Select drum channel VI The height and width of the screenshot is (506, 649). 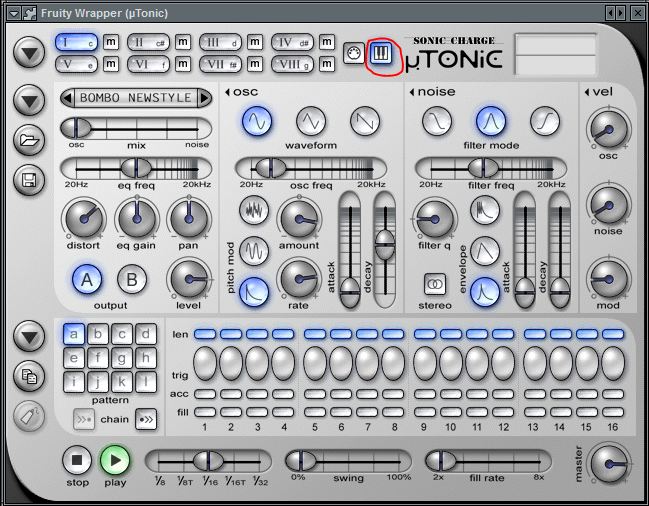[148, 65]
